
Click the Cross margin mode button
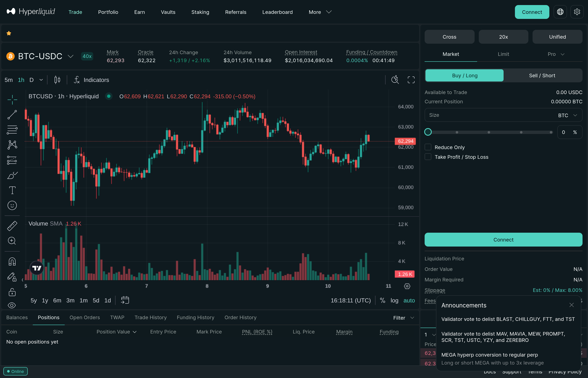pos(449,37)
